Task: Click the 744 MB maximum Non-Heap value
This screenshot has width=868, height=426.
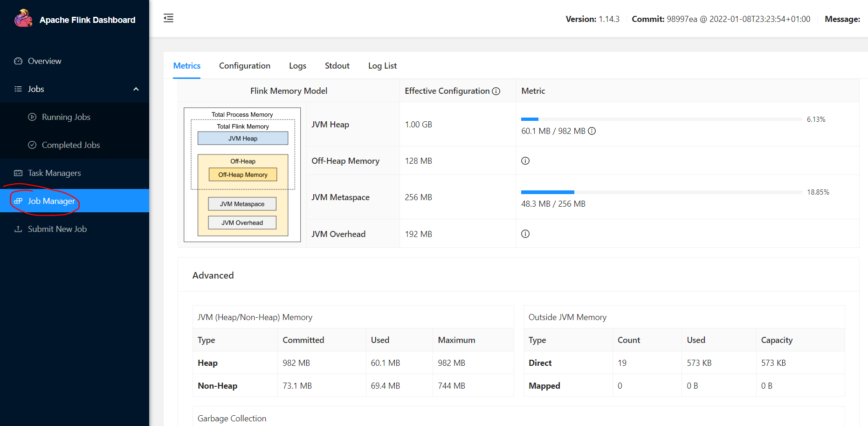Action: pos(451,386)
